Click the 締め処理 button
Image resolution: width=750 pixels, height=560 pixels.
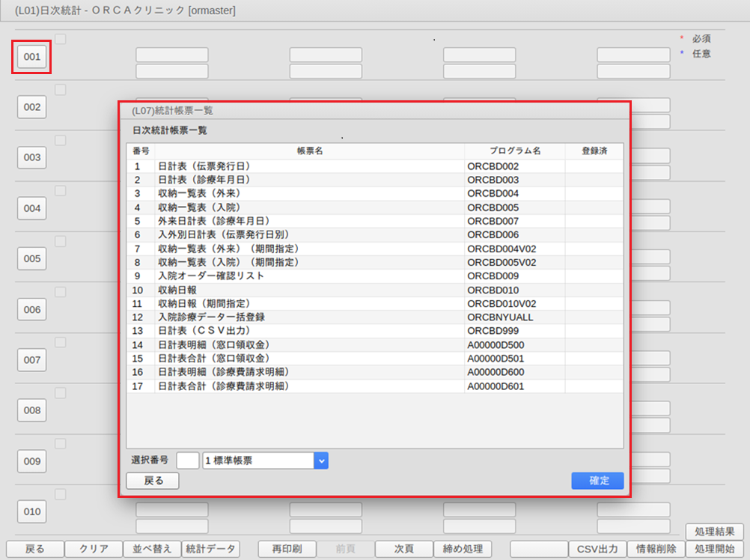(463, 549)
